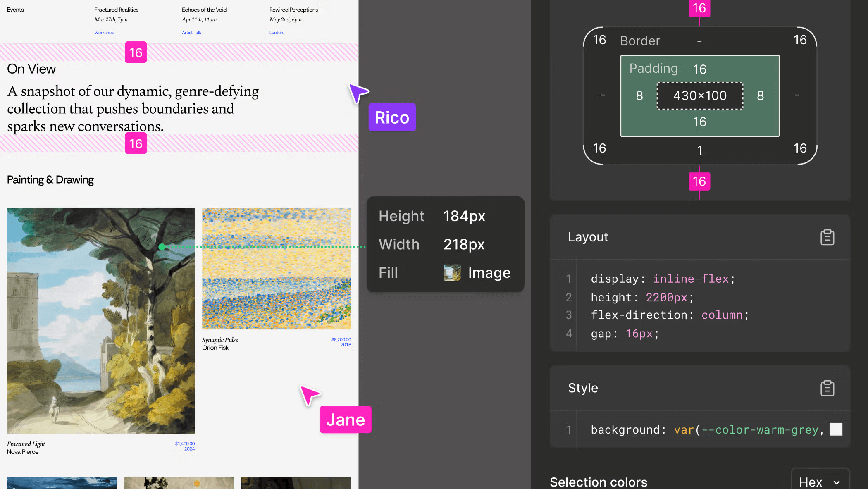Expand the Style panel header
The image size is (868, 489).
[x=582, y=388]
